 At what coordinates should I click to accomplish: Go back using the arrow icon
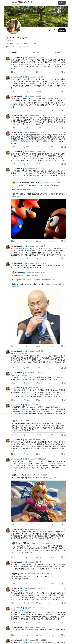coord(7,3)
